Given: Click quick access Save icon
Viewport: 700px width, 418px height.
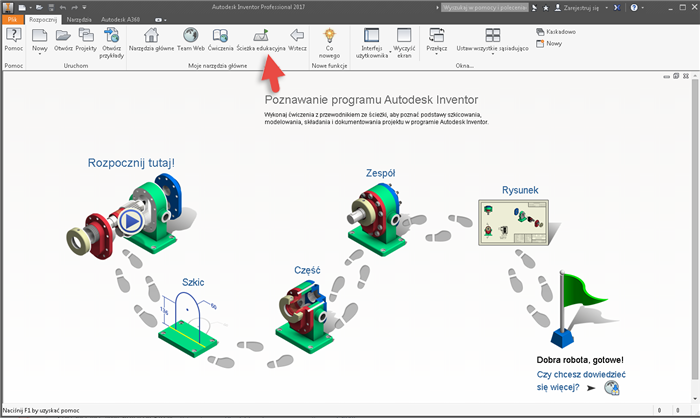Looking at the screenshot, I should 51,7.
